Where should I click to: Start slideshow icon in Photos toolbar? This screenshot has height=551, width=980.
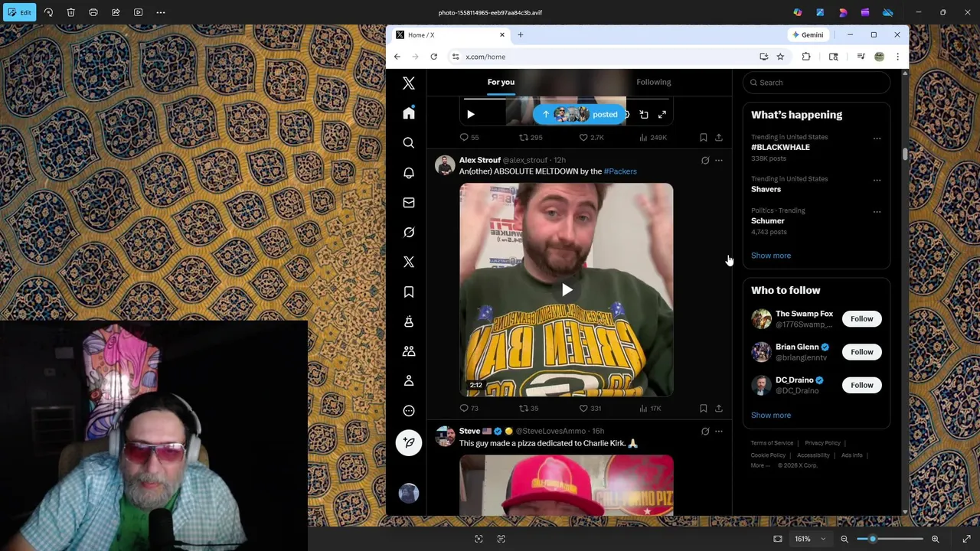[x=139, y=12]
